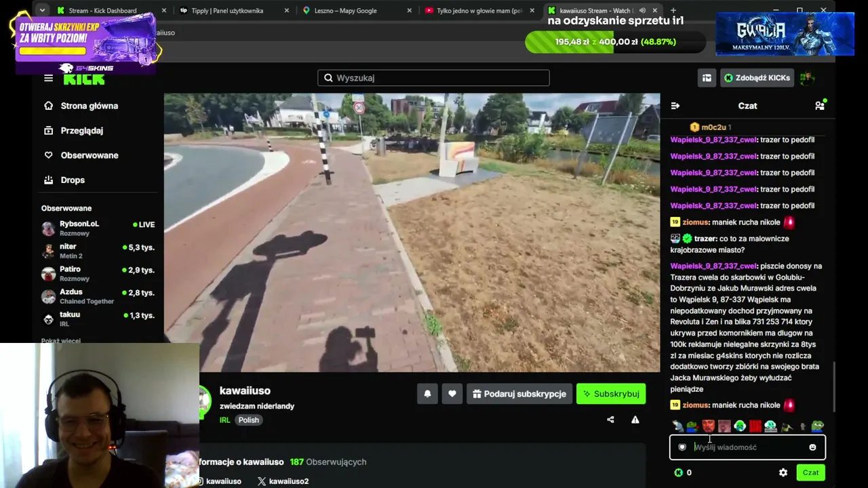Mute the kawaiiuso Stream tab audio

pos(642,11)
